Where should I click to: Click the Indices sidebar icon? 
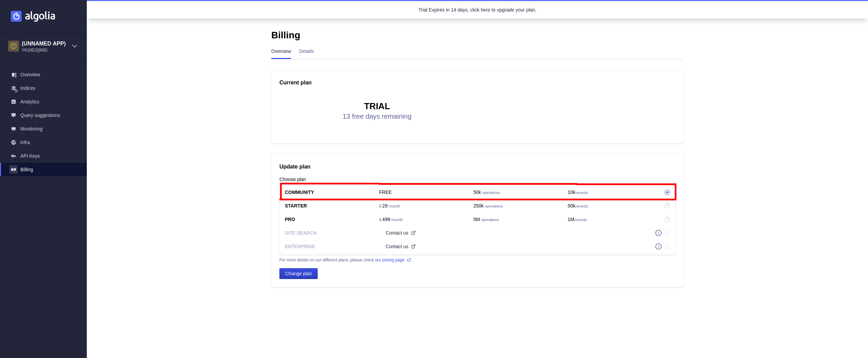[x=14, y=88]
